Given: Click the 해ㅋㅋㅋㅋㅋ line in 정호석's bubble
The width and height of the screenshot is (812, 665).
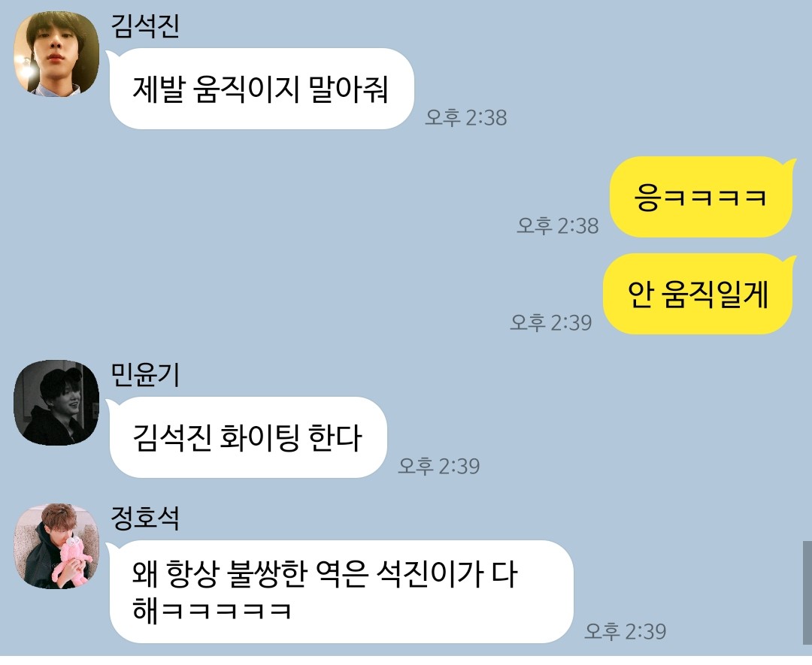Looking at the screenshot, I should (x=211, y=611).
